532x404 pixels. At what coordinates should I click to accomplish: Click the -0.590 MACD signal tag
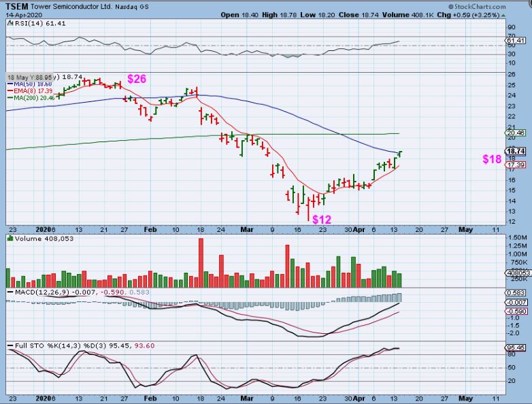click(516, 311)
